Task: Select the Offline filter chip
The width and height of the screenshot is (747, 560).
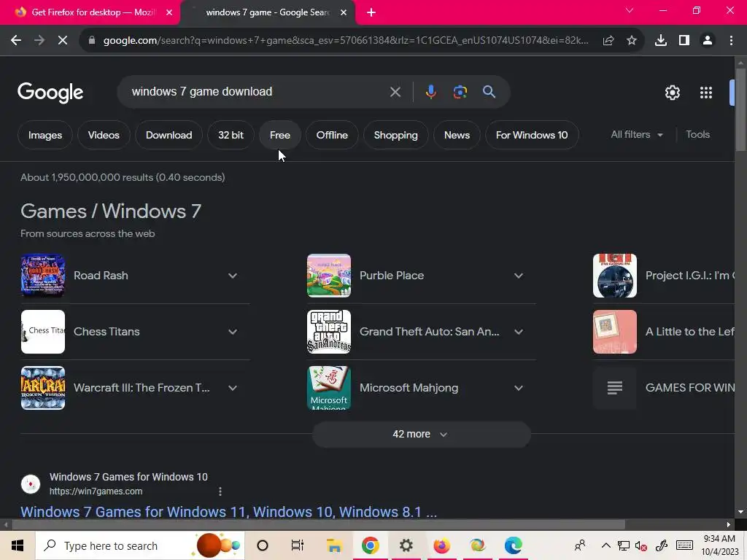Action: [332, 135]
